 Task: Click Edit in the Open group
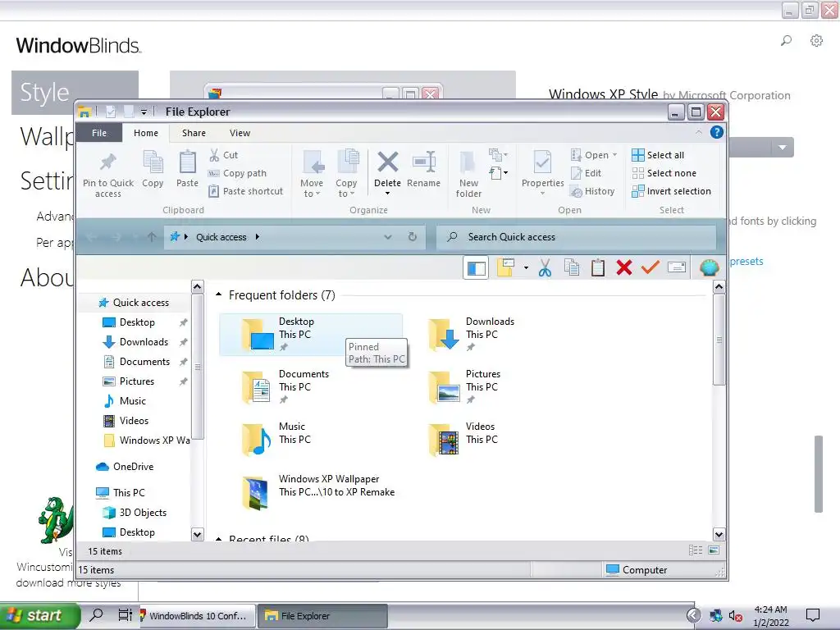[586, 173]
